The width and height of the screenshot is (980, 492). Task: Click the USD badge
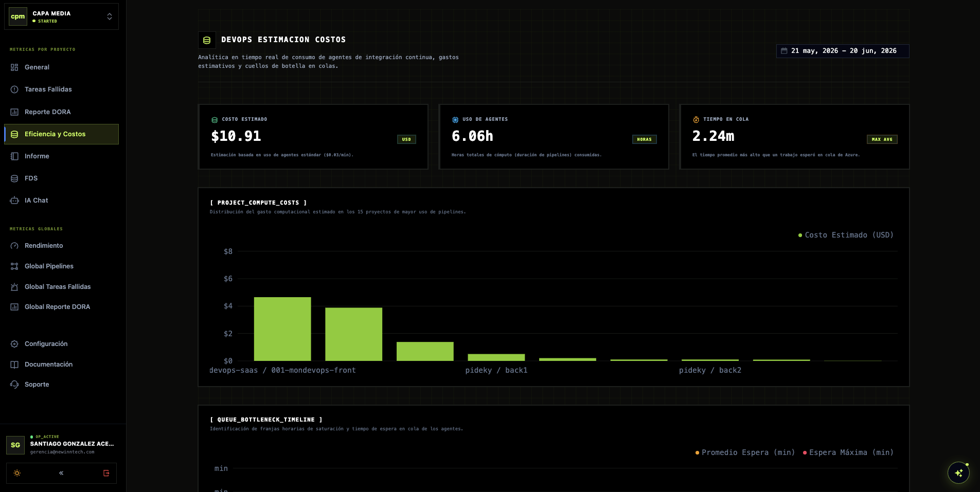(x=406, y=139)
